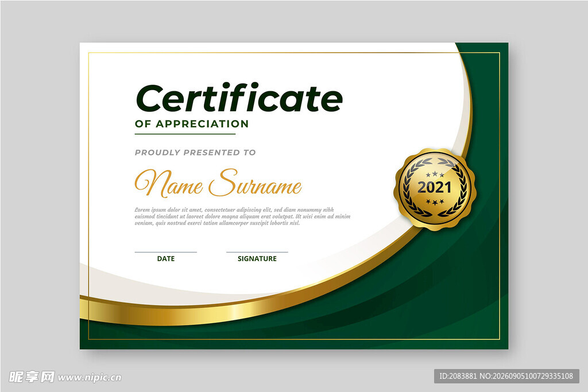Click the '2021' text on badge

tap(435, 187)
